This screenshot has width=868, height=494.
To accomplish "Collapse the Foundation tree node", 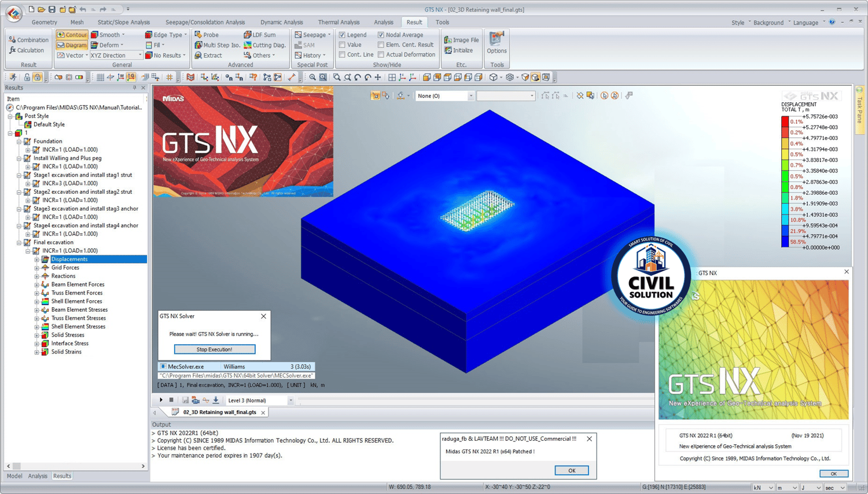I will point(19,141).
